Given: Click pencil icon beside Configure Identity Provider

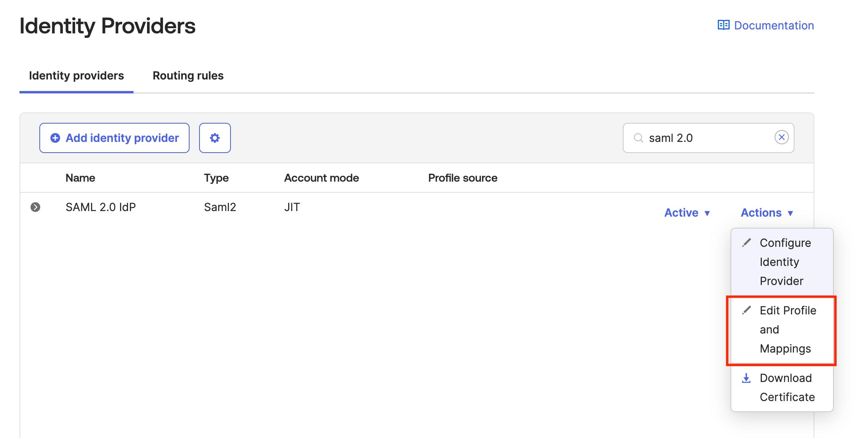Looking at the screenshot, I should [746, 242].
